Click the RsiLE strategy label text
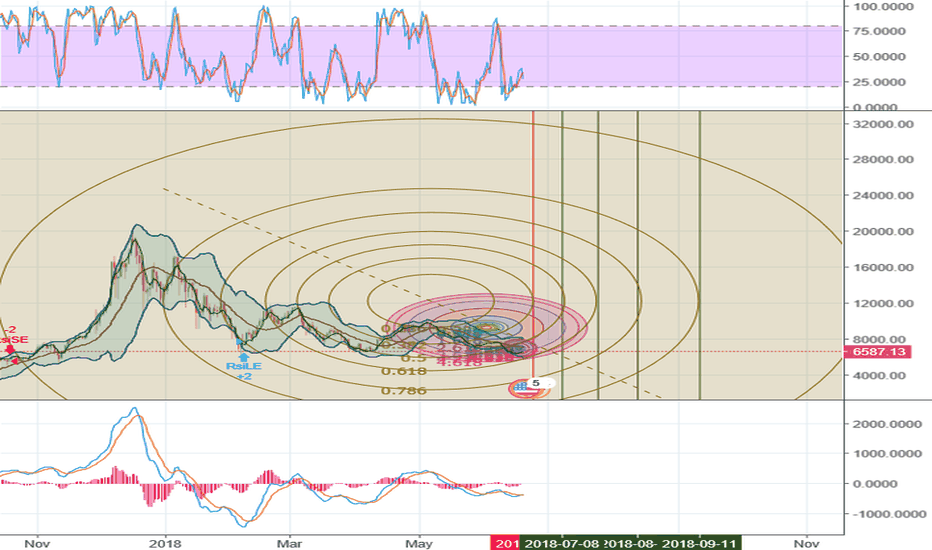Screen dimensions: 932x550 coord(244,366)
